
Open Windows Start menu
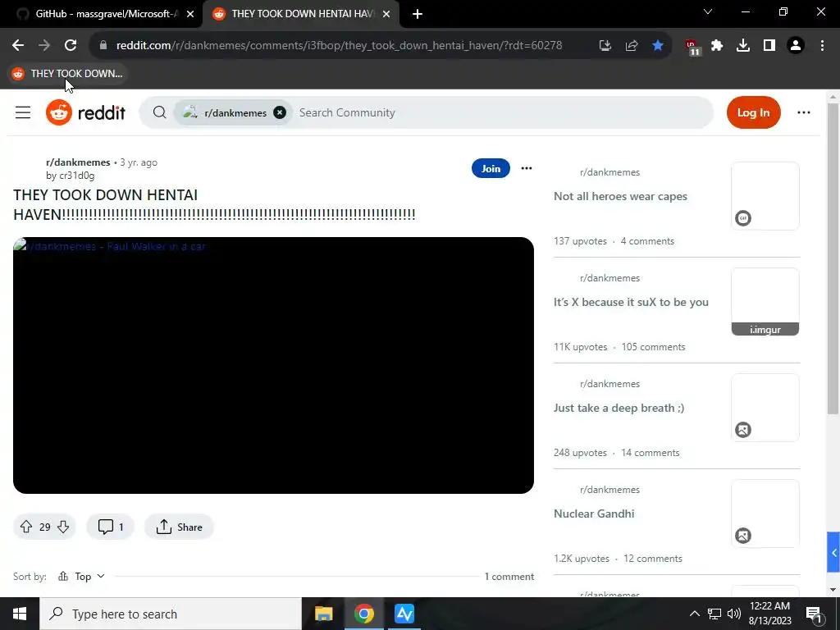pos(20,614)
